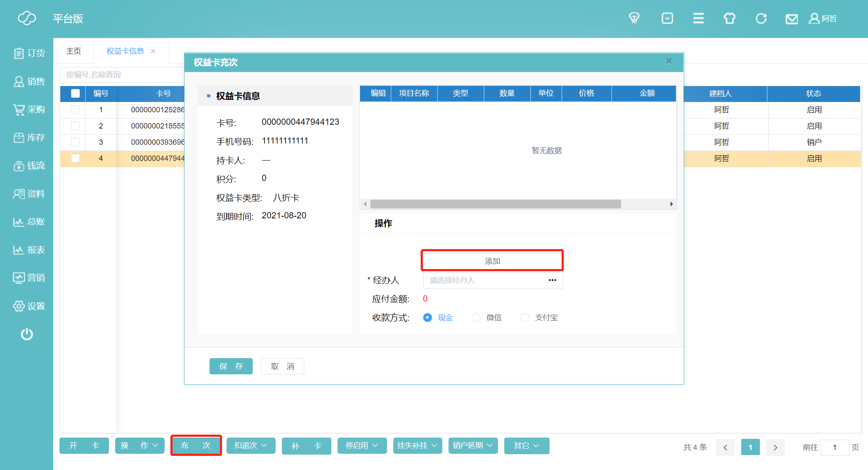Click the 保存 button in dialog
Screen dimensions: 868x470
231,366
